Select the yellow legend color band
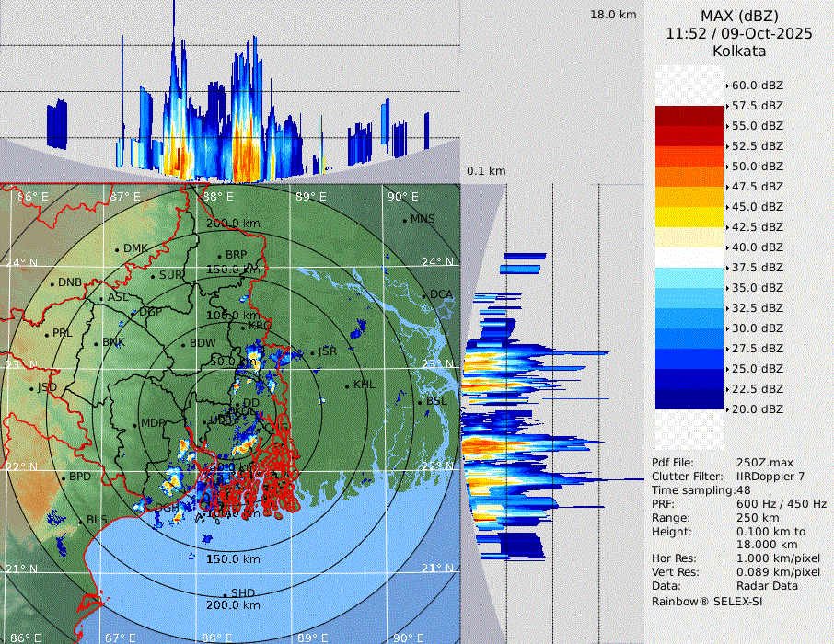Image resolution: width=834 pixels, height=644 pixels. 689,217
